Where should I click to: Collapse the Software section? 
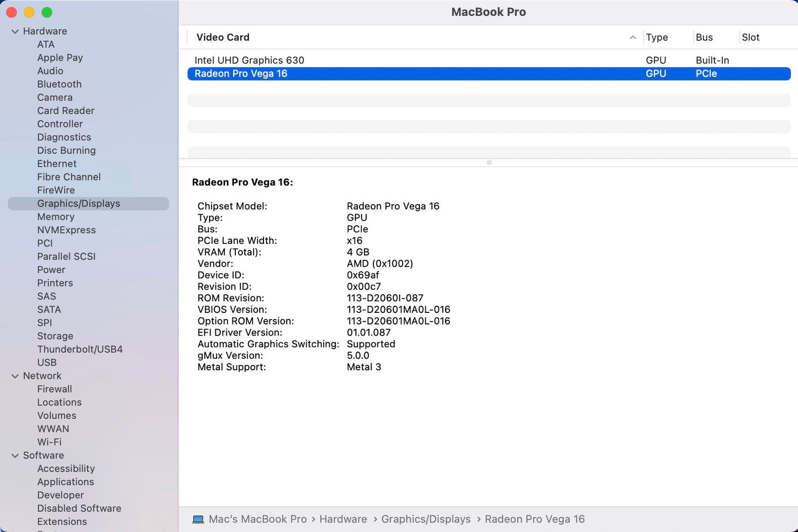tap(15, 455)
